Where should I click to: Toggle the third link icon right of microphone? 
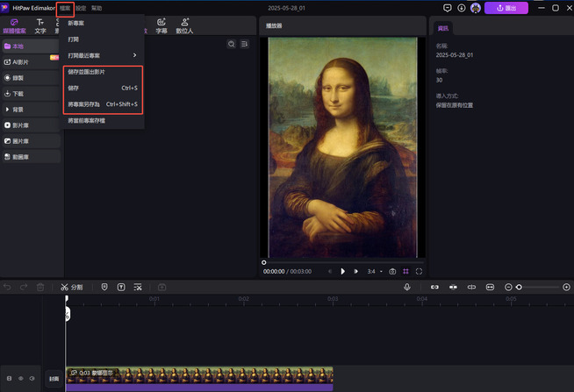(x=471, y=287)
